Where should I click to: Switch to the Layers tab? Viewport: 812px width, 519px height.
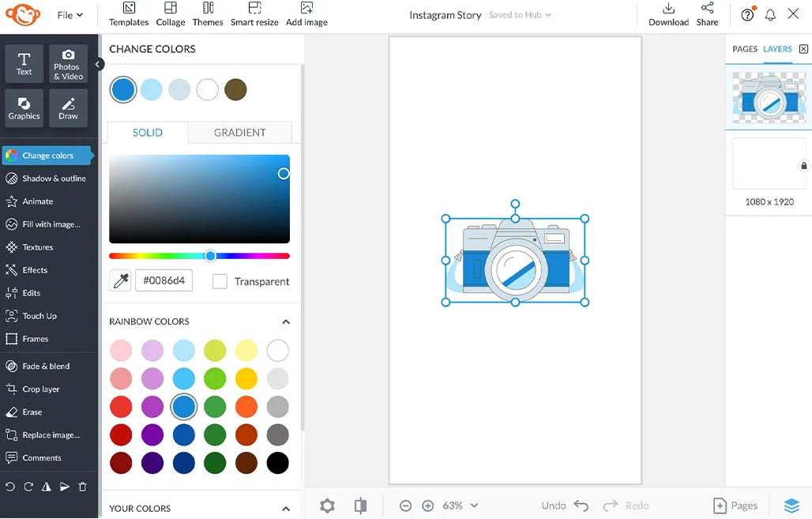[777, 49]
